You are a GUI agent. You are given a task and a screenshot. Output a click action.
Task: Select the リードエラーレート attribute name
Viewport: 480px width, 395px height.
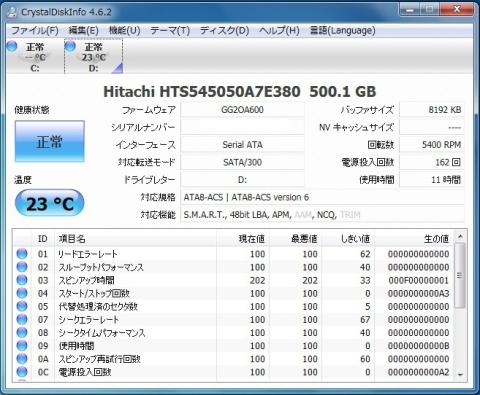click(x=88, y=254)
